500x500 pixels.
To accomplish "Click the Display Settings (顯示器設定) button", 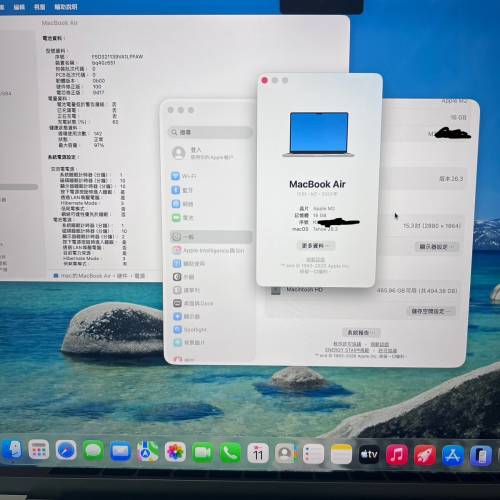I will [x=437, y=247].
